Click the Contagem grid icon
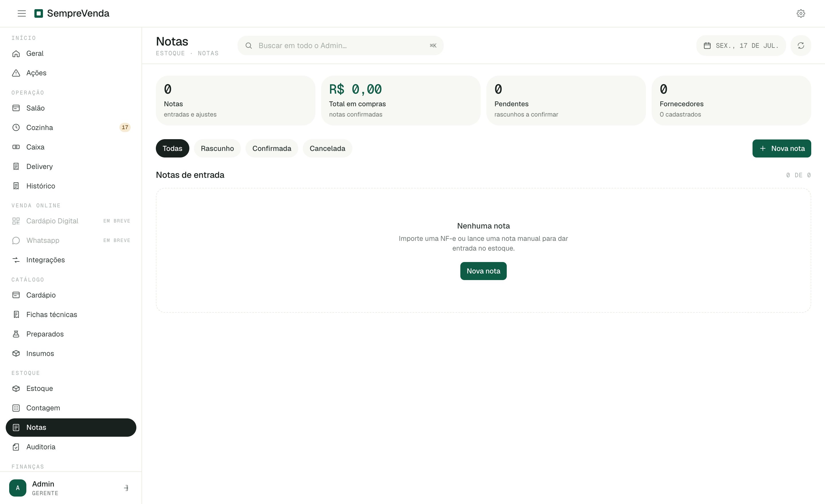Screen dimensions: 825x504 pos(16,407)
